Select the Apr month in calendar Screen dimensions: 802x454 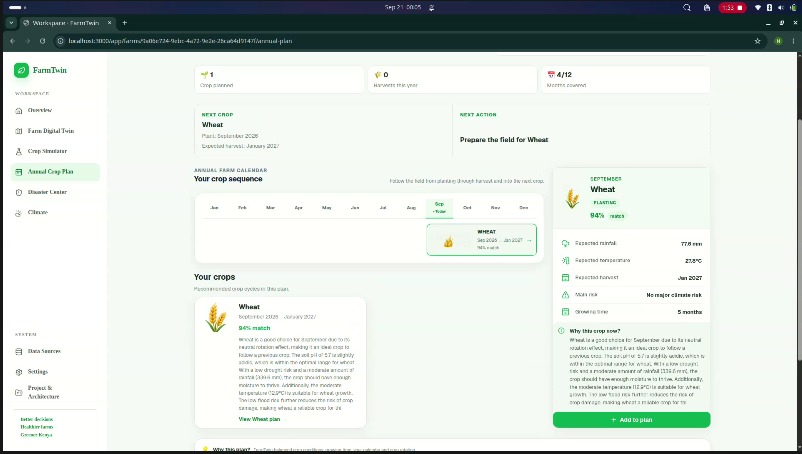point(299,208)
